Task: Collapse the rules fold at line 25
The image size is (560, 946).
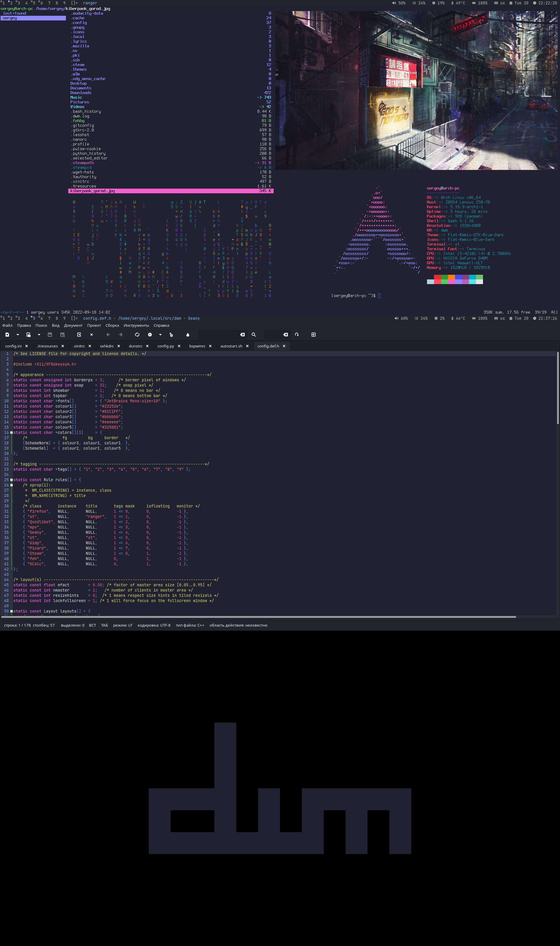Action: point(11,480)
